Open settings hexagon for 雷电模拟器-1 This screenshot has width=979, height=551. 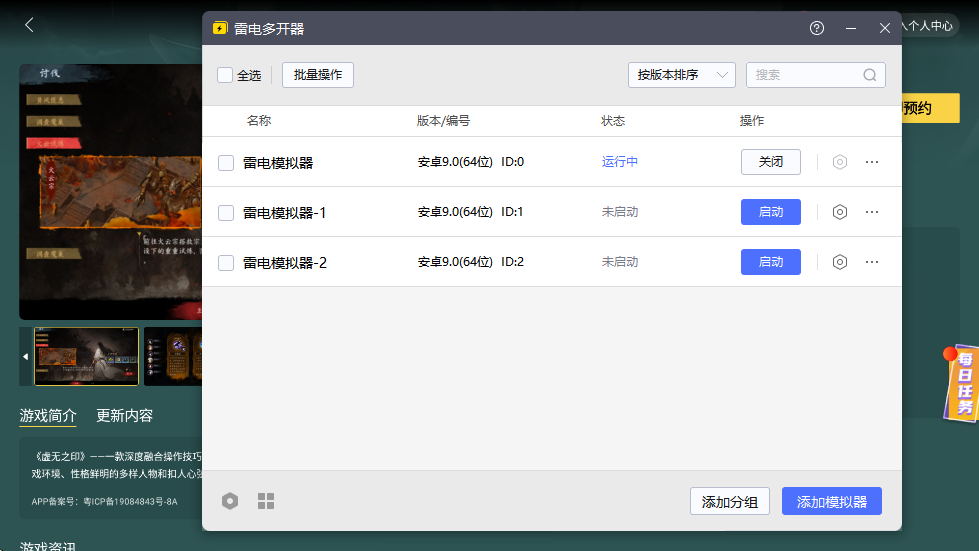pos(840,212)
